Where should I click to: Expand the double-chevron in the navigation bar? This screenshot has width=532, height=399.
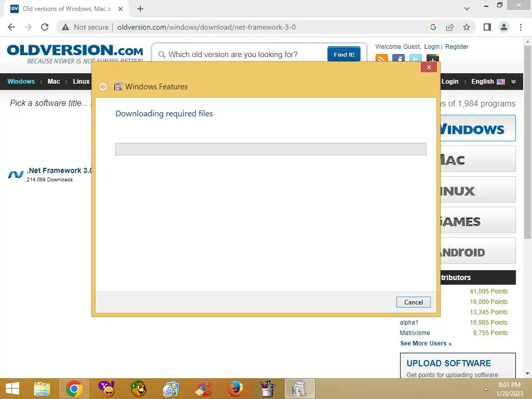(x=513, y=82)
